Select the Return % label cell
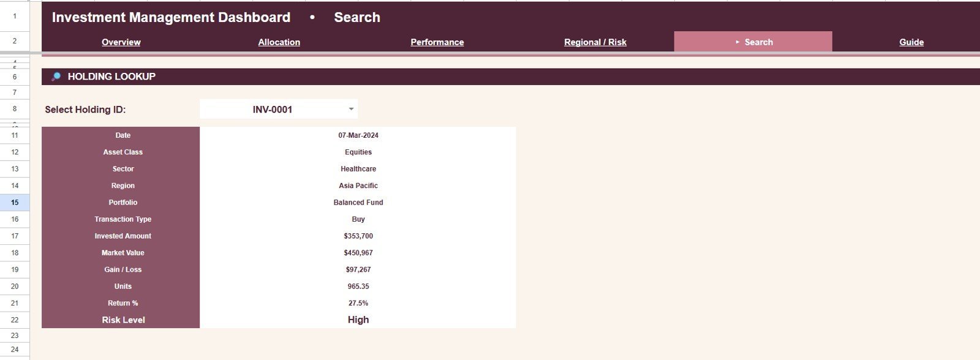This screenshot has width=980, height=360. click(121, 304)
